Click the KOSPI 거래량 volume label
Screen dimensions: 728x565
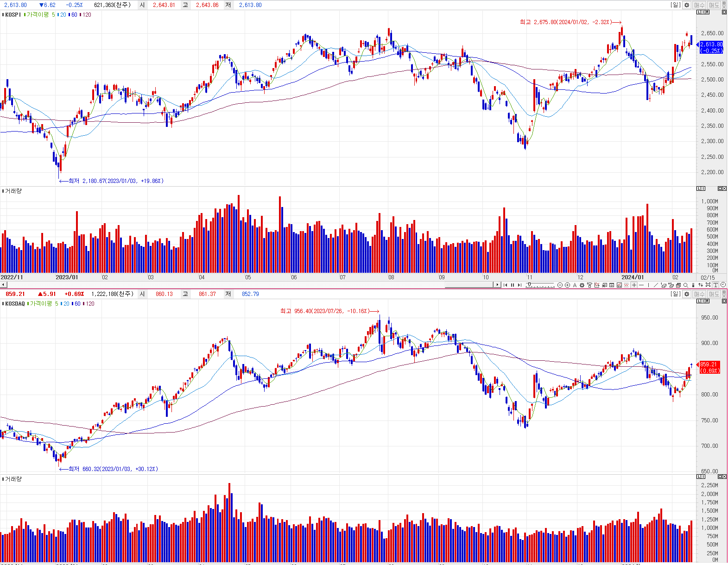click(x=13, y=191)
